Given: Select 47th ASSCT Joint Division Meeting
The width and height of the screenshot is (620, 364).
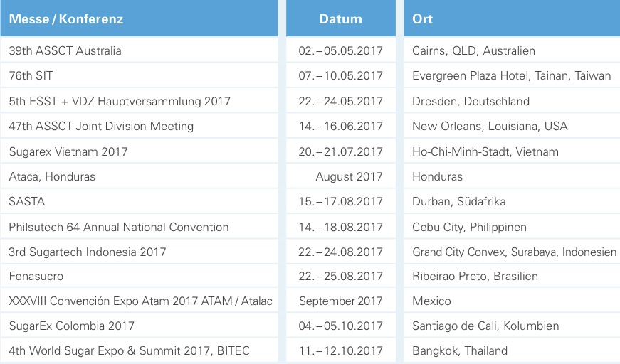Looking at the screenshot, I should (x=101, y=126).
